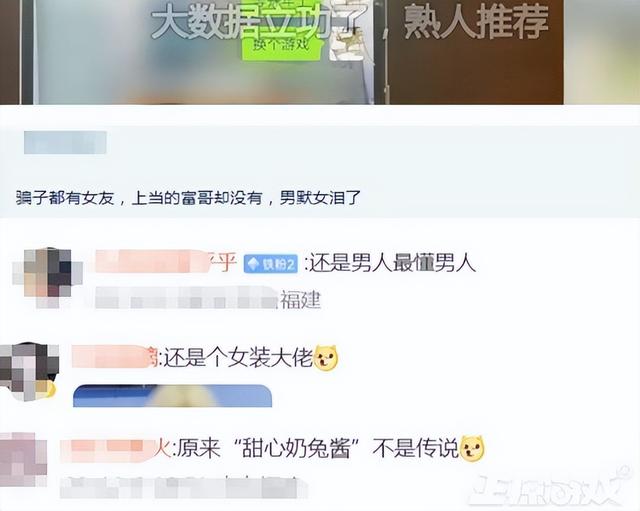Select the comment 还是男人最懂男人
Viewport: 640px width, 511px height.
(393, 262)
